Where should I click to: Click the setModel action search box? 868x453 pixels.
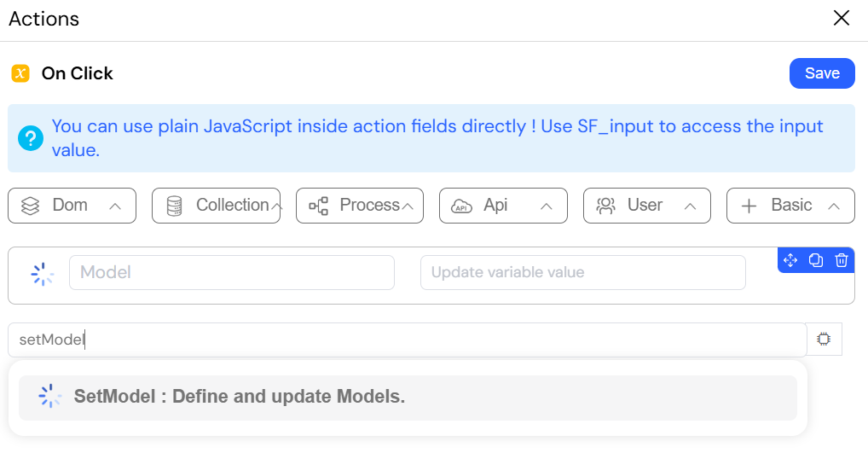(x=407, y=340)
